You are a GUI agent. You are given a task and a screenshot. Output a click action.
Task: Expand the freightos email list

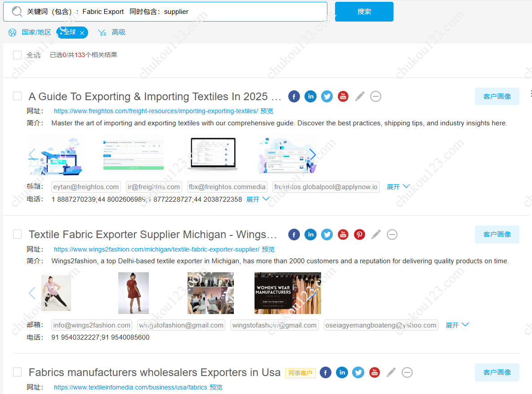(398, 187)
